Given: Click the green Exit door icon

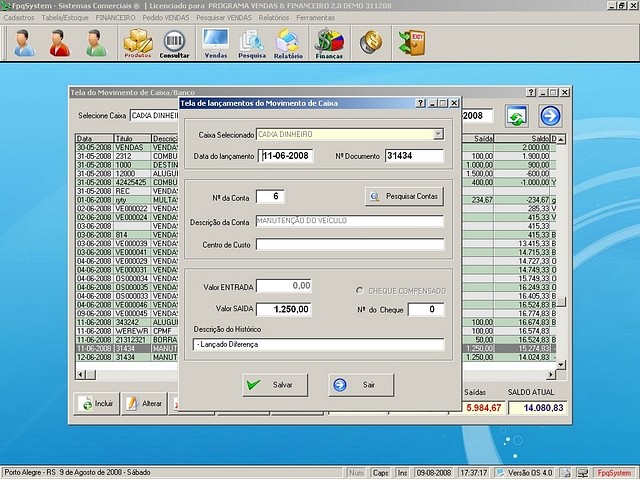Looking at the screenshot, I should pos(411,42).
